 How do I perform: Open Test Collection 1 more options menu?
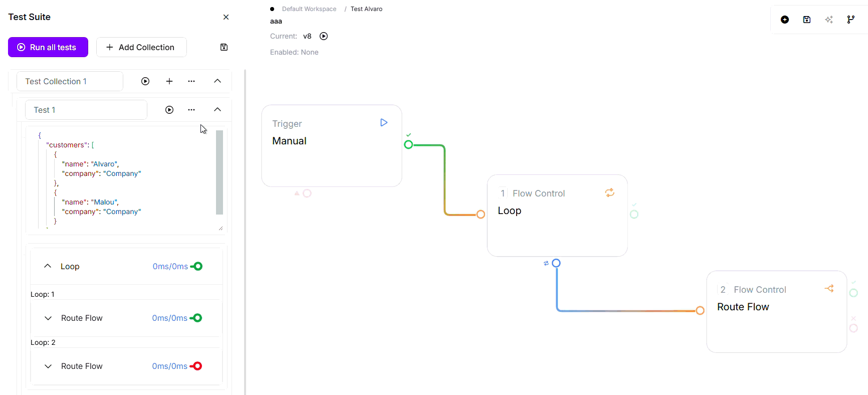(x=191, y=81)
